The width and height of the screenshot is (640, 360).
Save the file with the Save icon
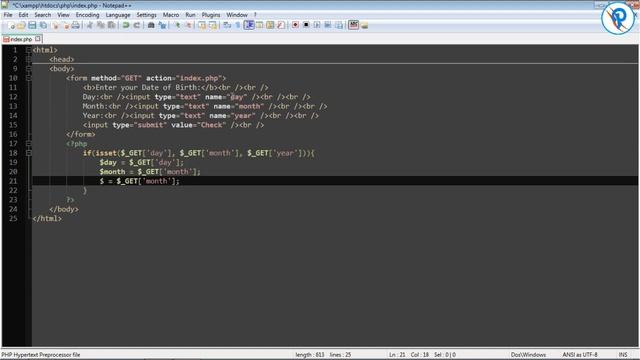(32, 25)
